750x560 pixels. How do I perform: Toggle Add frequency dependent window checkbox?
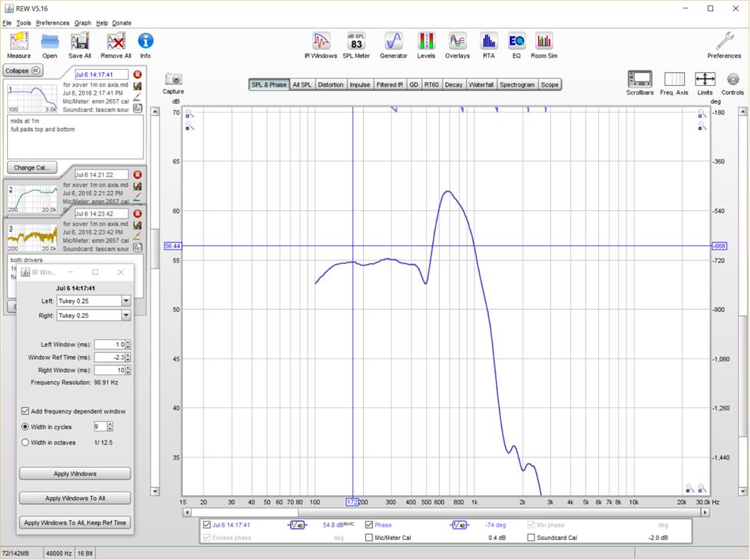pyautogui.click(x=25, y=411)
